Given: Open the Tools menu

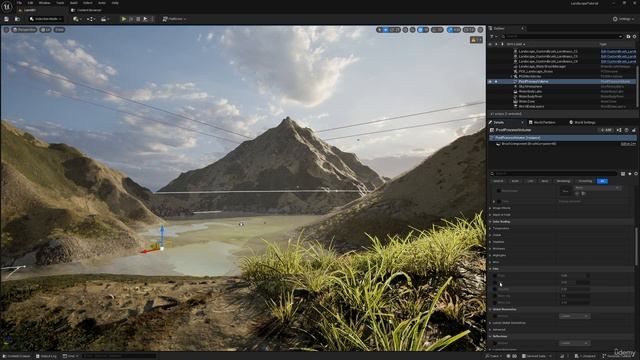Looking at the screenshot, I should (x=60, y=3).
